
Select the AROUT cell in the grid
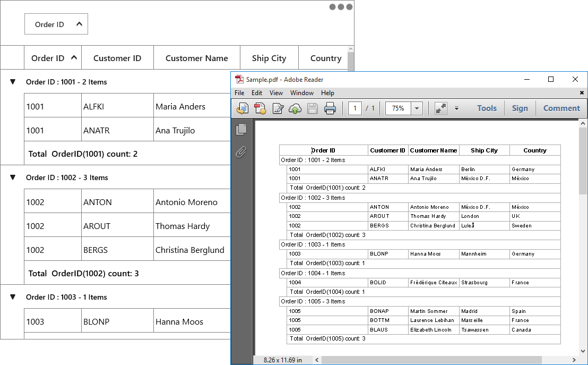tap(117, 225)
